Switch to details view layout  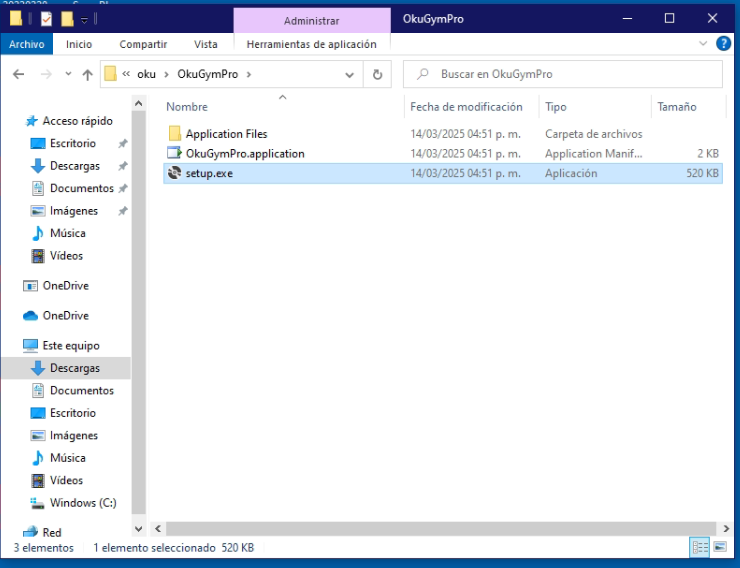pos(701,547)
